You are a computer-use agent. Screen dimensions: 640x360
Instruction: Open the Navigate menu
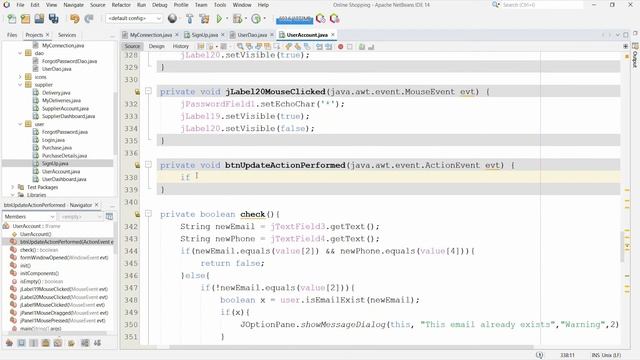tap(73, 5)
